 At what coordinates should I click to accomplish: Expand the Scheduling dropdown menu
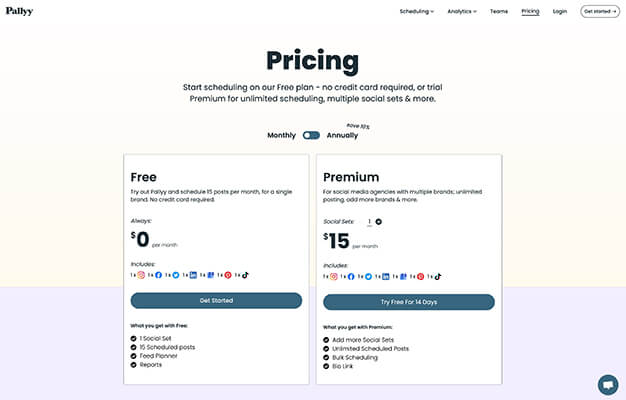pyautogui.click(x=416, y=11)
